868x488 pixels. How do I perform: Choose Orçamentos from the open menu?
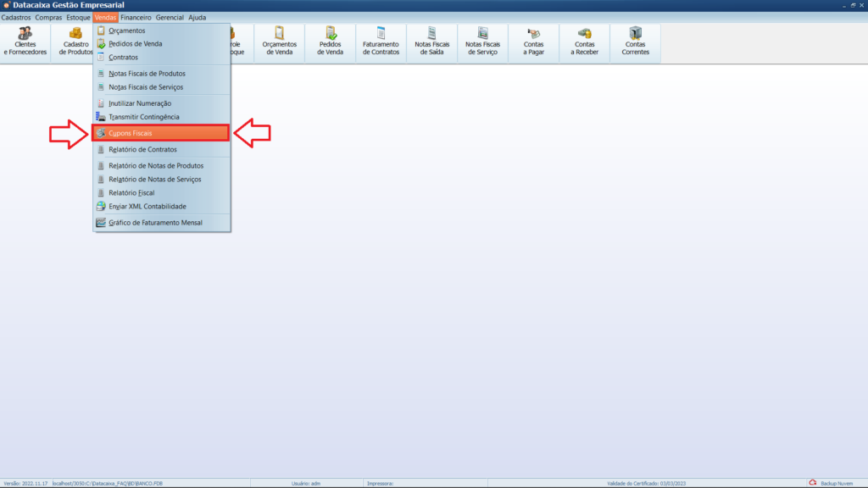click(x=129, y=30)
